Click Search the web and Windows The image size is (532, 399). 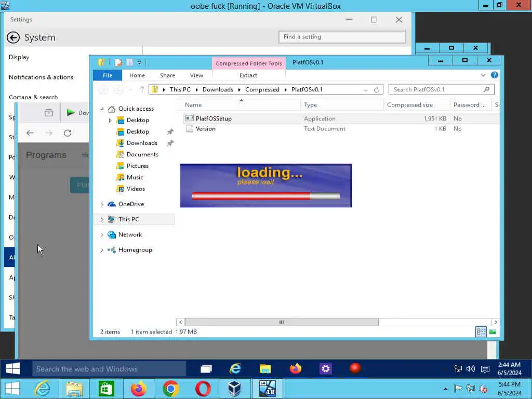109,369
